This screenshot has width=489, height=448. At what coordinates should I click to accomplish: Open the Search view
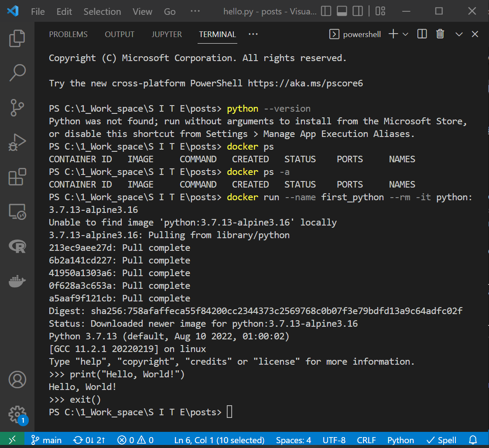[x=17, y=73]
